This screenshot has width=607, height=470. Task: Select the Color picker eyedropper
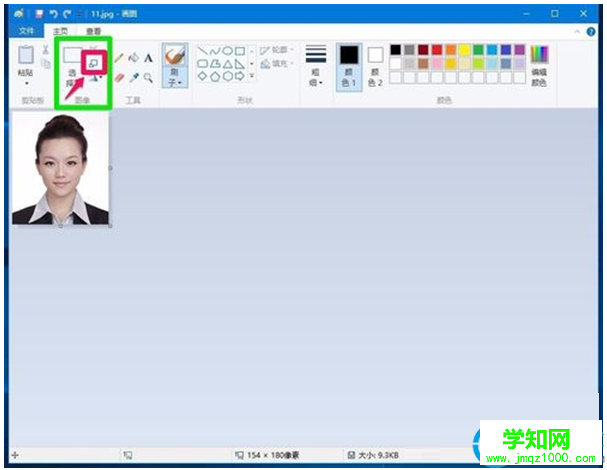(x=134, y=78)
